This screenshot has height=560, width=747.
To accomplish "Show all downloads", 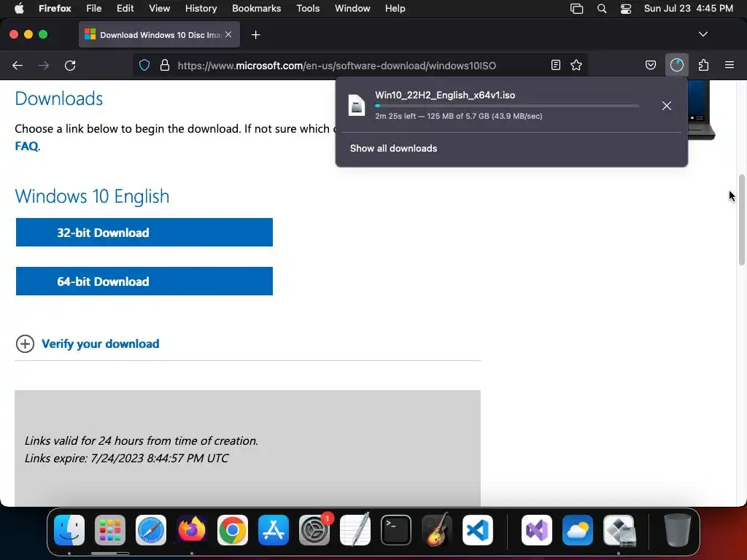I will pyautogui.click(x=393, y=149).
